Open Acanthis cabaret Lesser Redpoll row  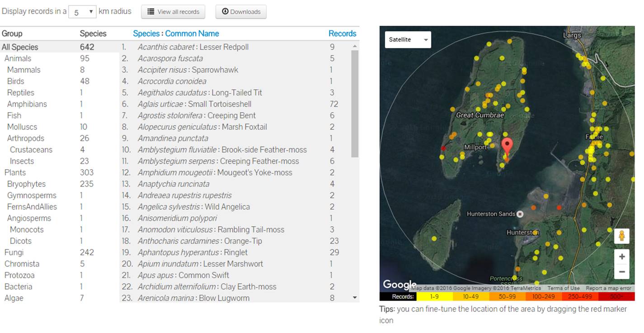235,47
